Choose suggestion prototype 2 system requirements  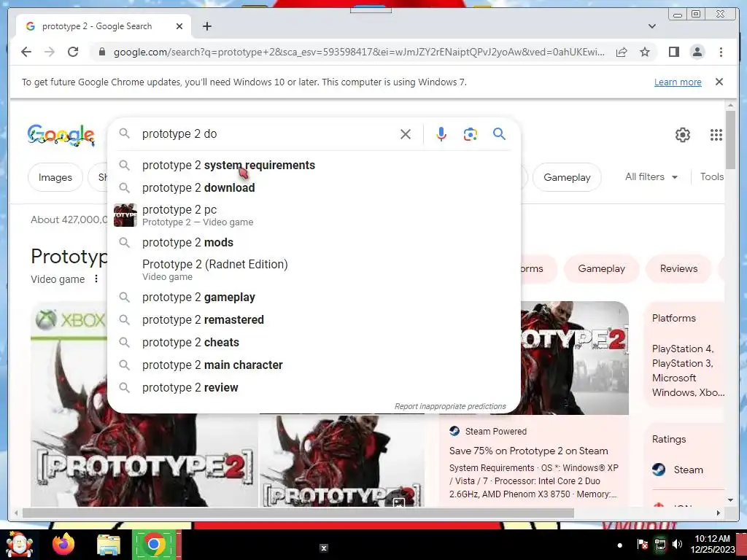(314, 166)
